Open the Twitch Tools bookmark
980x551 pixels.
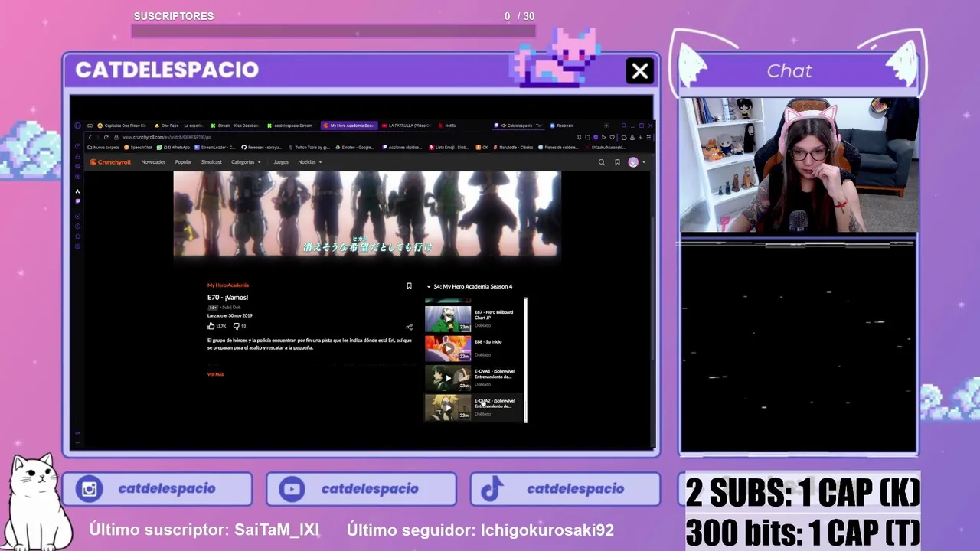308,147
